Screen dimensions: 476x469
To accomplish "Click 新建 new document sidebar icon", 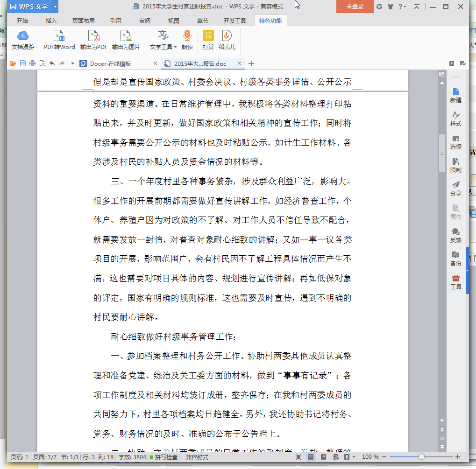I will click(x=455, y=96).
